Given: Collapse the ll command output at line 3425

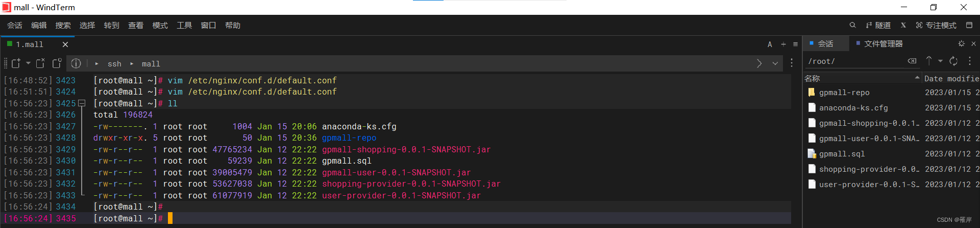Looking at the screenshot, I should [x=82, y=103].
